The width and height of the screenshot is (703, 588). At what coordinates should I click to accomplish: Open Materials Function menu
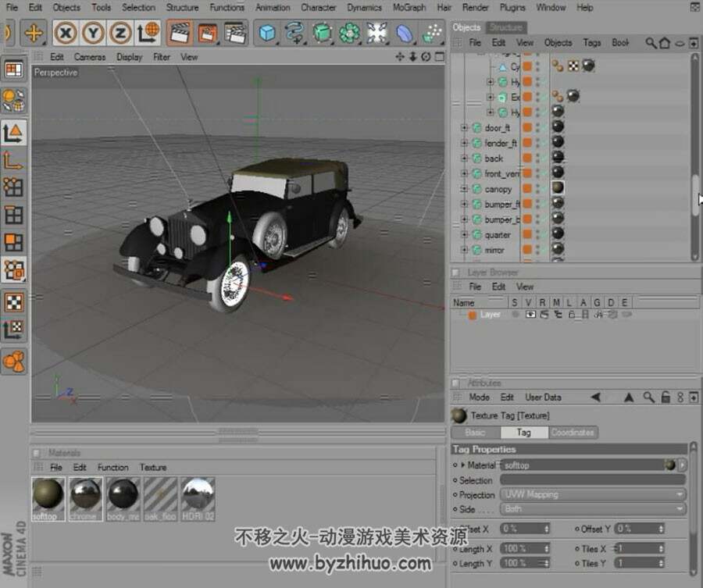pyautogui.click(x=113, y=468)
